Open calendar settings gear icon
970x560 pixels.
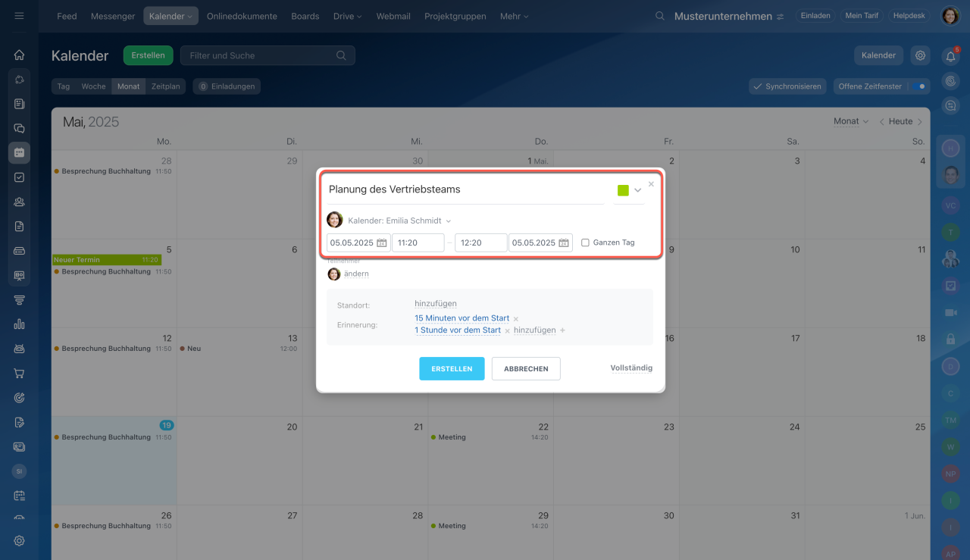[x=920, y=55]
